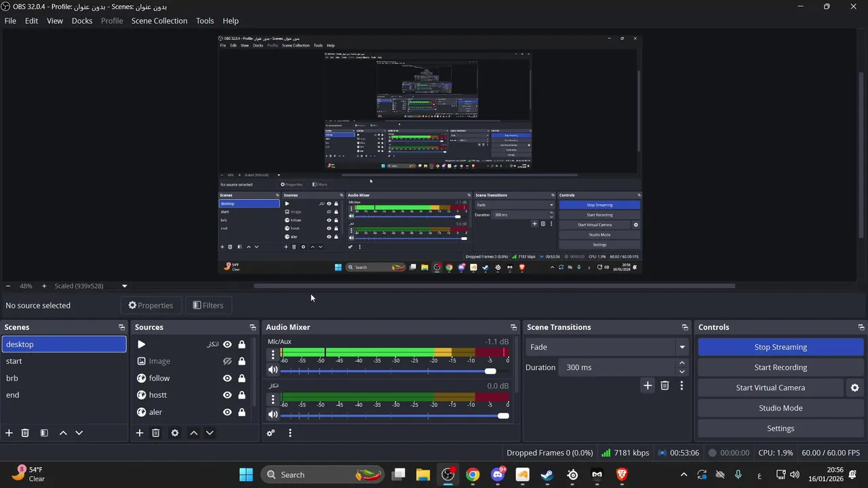Open preview scaling dropdown arrow
The height and width of the screenshot is (488, 868).
[124, 286]
